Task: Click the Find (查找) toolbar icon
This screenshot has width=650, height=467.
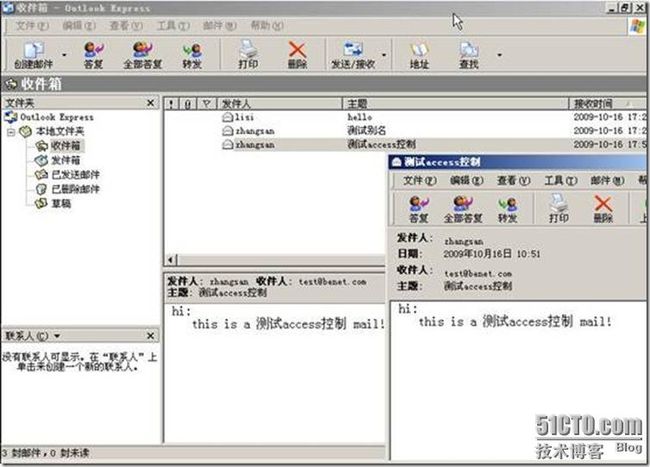Action: pos(469,55)
